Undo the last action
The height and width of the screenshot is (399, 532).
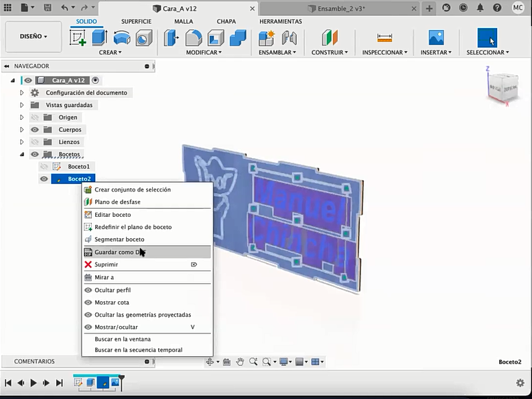[x=64, y=8]
